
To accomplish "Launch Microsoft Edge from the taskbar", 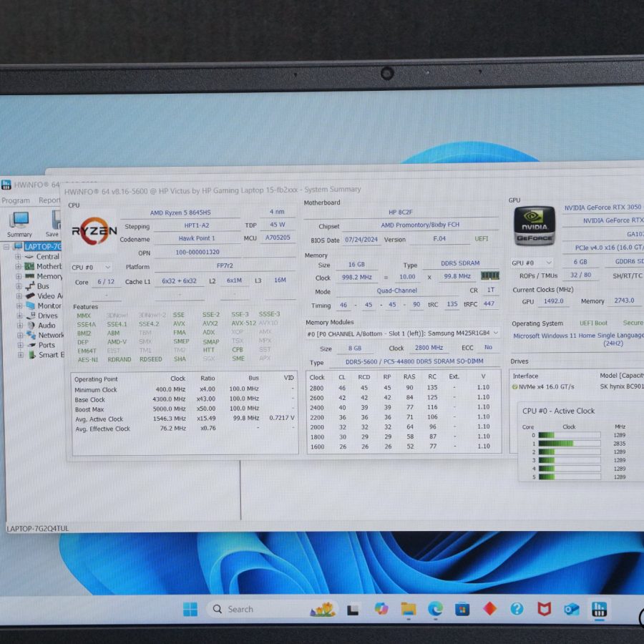I will (435, 609).
